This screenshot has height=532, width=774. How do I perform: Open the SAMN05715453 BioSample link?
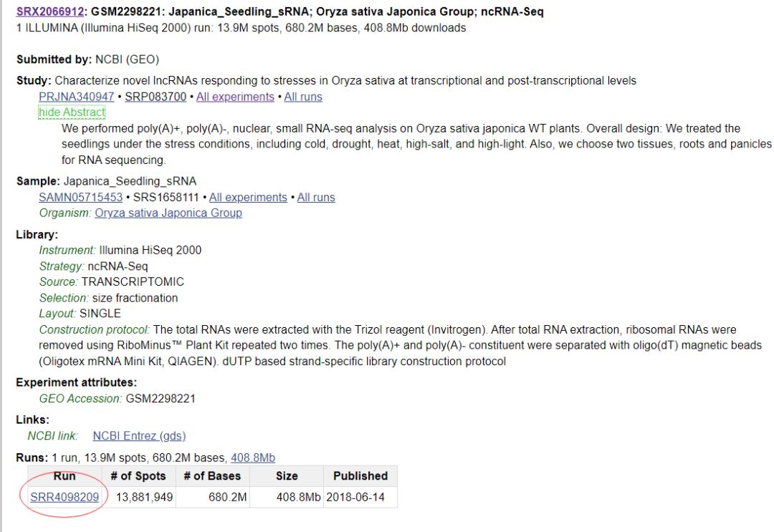pos(80,198)
